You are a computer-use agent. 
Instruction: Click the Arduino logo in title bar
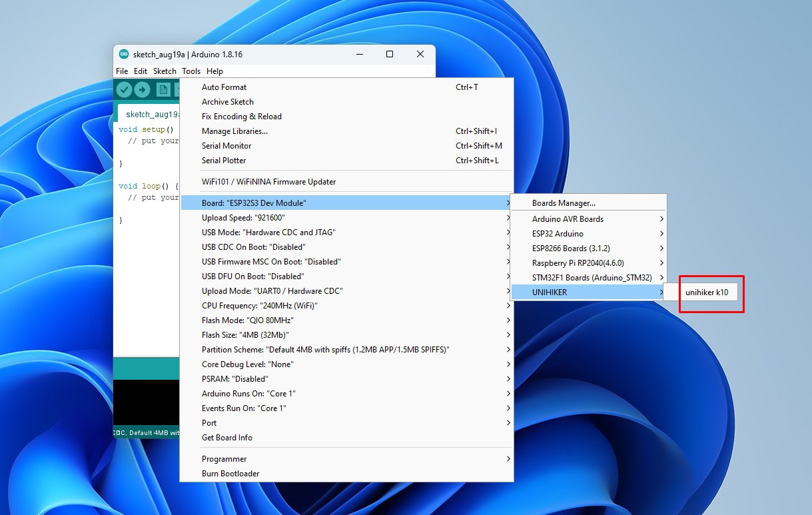[124, 54]
